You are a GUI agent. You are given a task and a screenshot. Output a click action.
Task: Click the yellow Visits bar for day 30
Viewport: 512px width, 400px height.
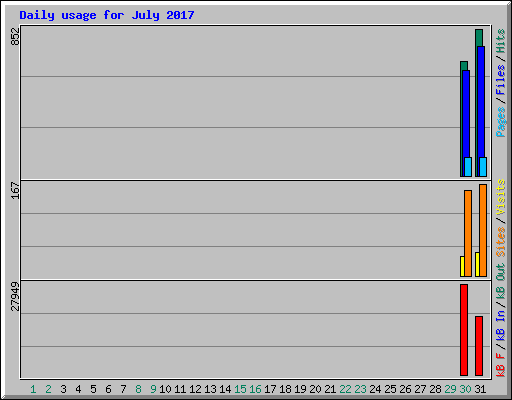click(x=462, y=266)
